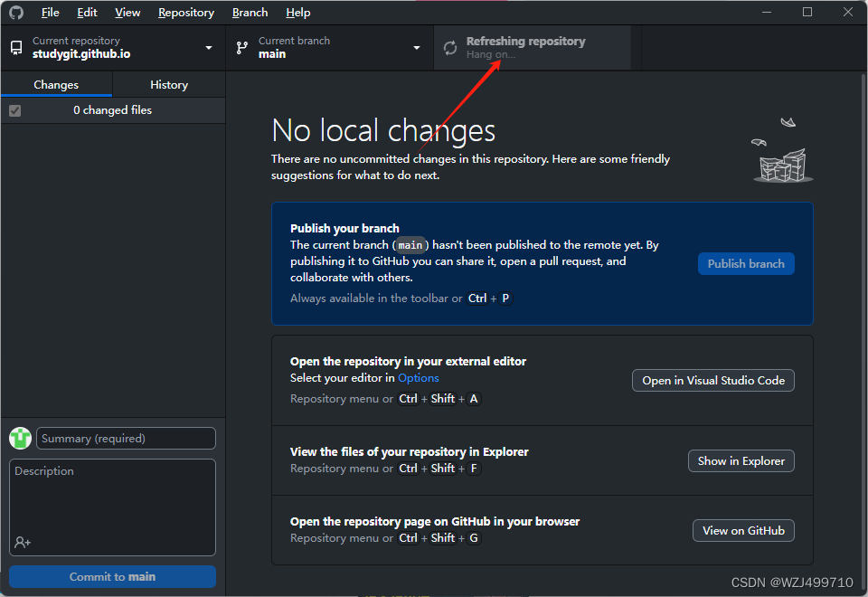Screen dimensions: 868x597
Task: Toggle the all changed files checkbox
Action: point(15,110)
